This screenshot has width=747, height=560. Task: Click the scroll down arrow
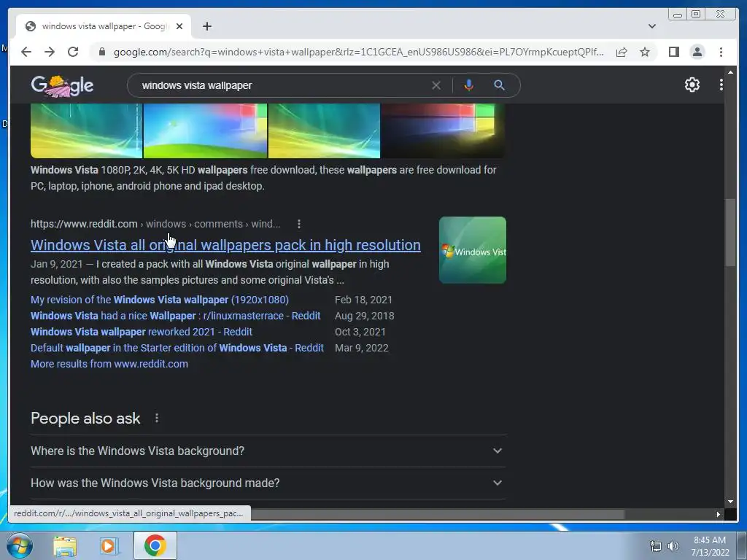730,502
